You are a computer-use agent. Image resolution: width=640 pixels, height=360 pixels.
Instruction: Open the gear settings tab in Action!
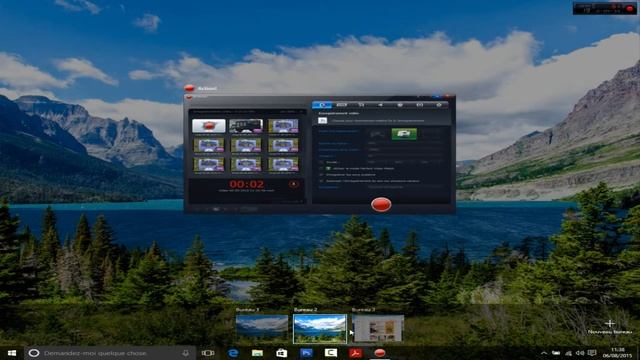(439, 105)
